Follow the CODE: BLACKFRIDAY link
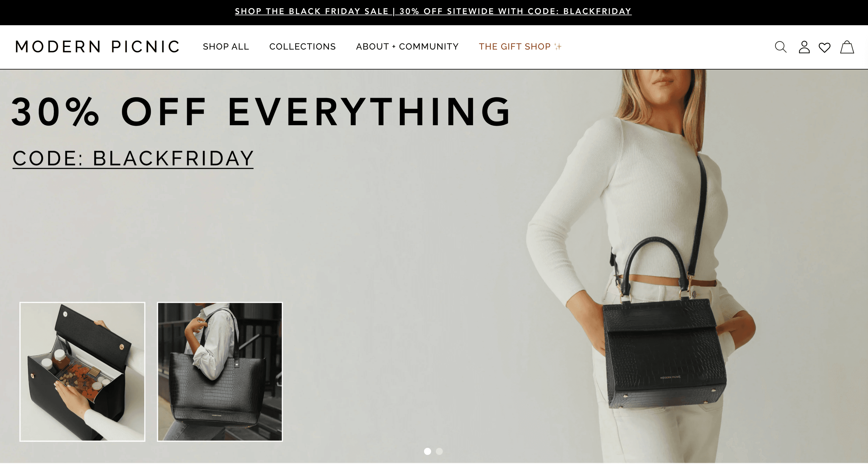Screen dimensions: 868x464 point(133,158)
